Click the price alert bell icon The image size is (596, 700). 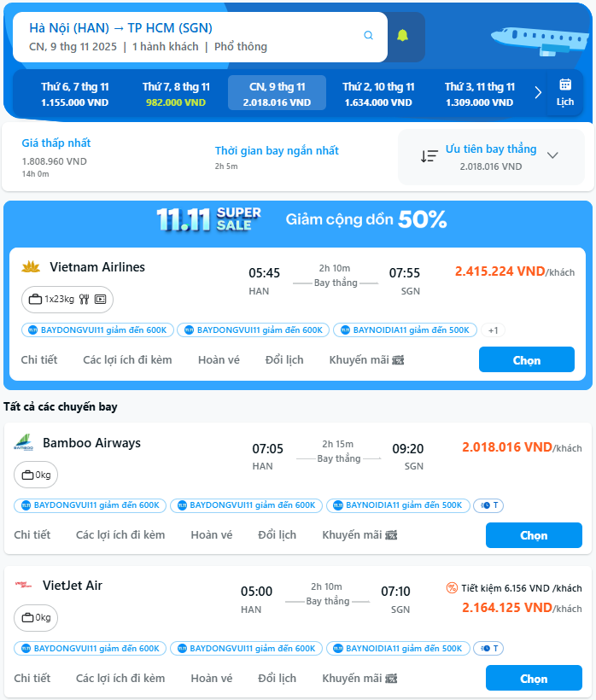click(x=405, y=36)
